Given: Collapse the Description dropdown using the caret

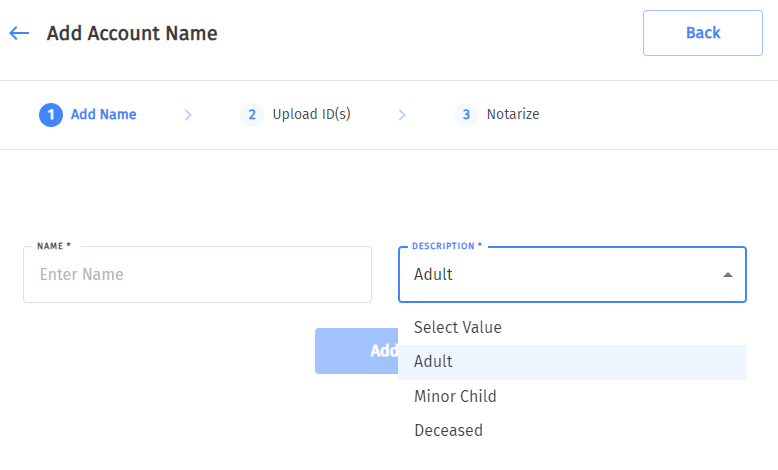Looking at the screenshot, I should (x=727, y=275).
